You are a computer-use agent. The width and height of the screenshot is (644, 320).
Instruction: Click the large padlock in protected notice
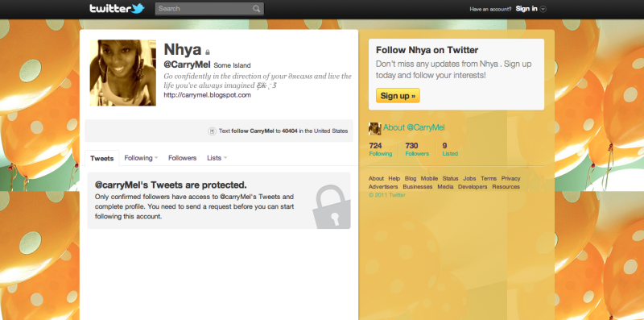[x=332, y=206]
